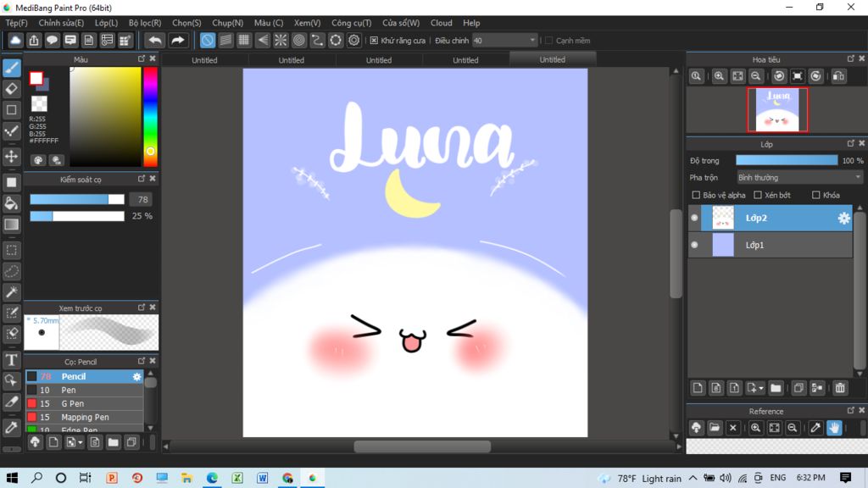Select the Mapping Pen brush
The height and width of the screenshot is (488, 868).
84,417
